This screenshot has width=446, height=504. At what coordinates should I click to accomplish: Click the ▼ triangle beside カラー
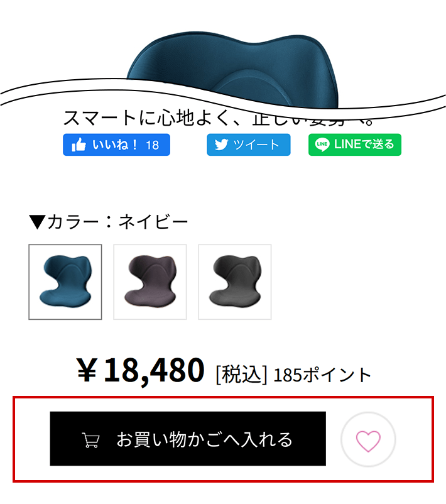coord(38,222)
